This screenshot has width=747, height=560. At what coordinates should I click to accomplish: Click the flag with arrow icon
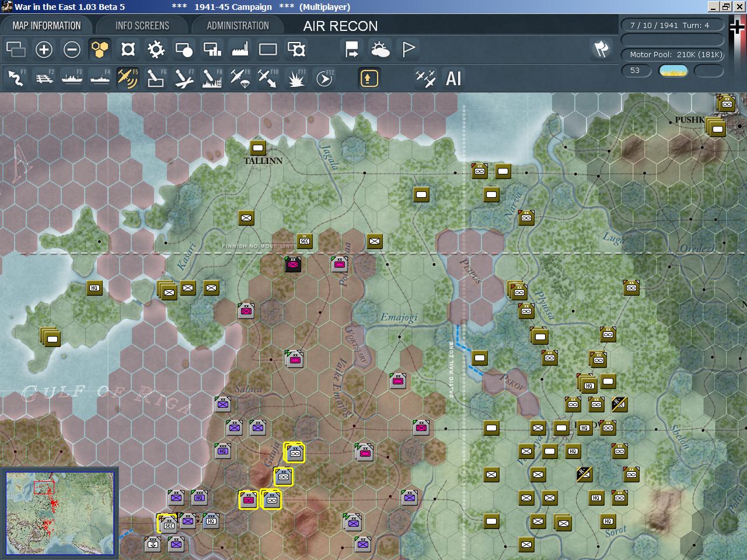[352, 50]
